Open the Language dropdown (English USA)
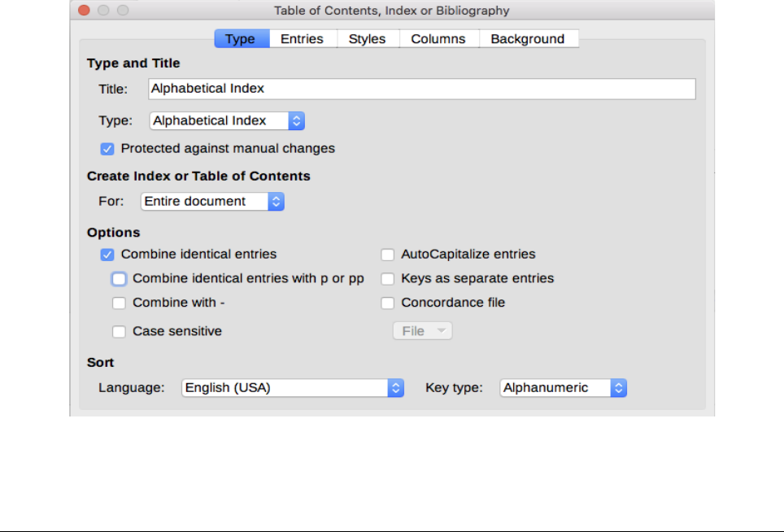This screenshot has height=532, width=784. pos(293,388)
